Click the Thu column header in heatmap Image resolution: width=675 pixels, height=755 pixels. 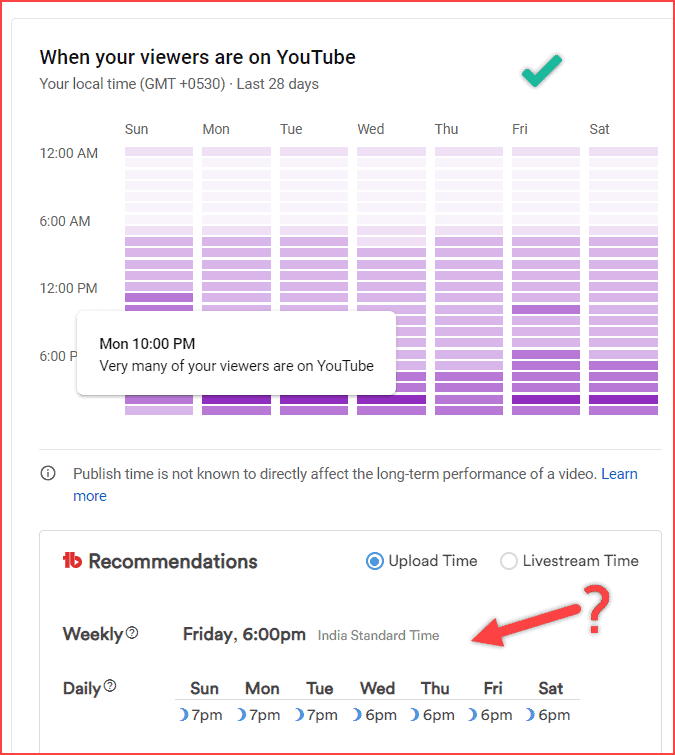click(x=446, y=129)
